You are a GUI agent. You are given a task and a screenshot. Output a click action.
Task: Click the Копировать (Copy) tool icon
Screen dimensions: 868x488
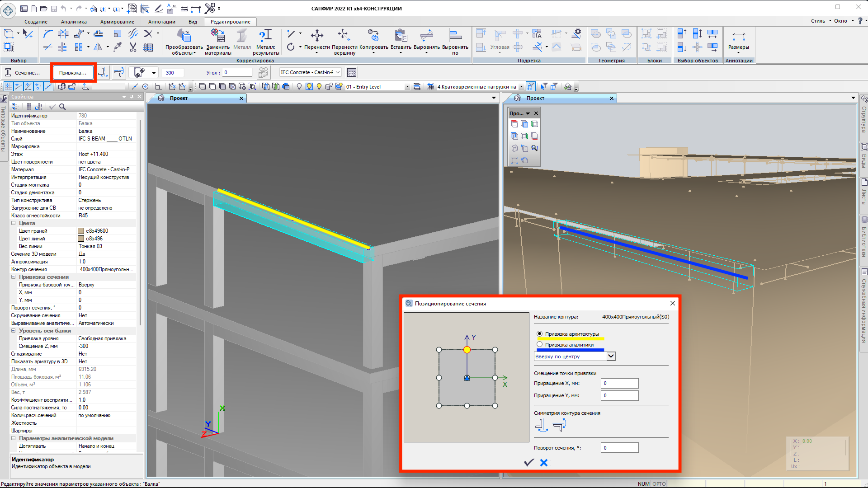pos(373,36)
